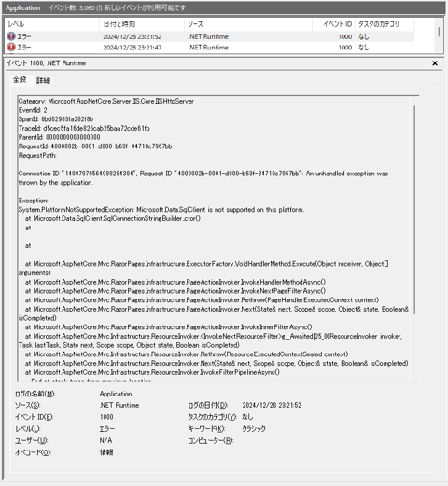
Task: Click the レベル(L) value エラー
Action: (106, 428)
